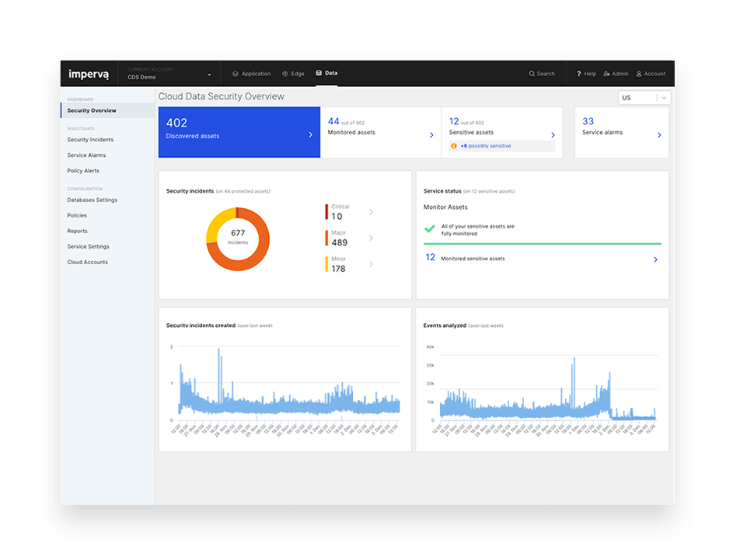The height and width of the screenshot is (560, 733).
Task: Open the Discovered assets card
Action: [239, 132]
